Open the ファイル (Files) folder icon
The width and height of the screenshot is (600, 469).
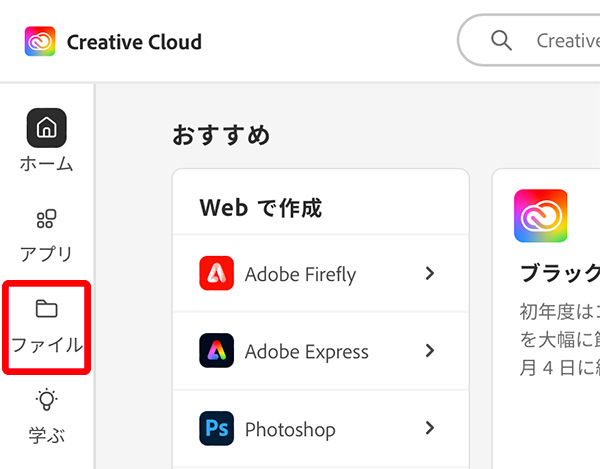click(47, 309)
